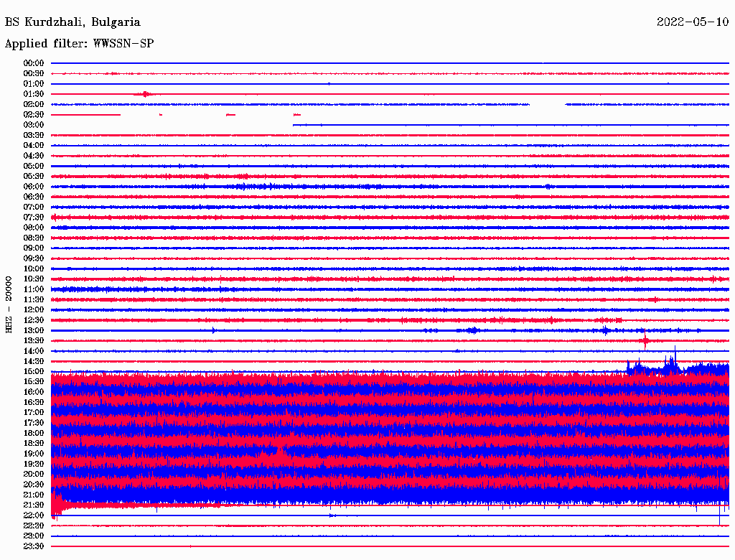
Task: Select the 13:30 time label
Action: (34, 341)
